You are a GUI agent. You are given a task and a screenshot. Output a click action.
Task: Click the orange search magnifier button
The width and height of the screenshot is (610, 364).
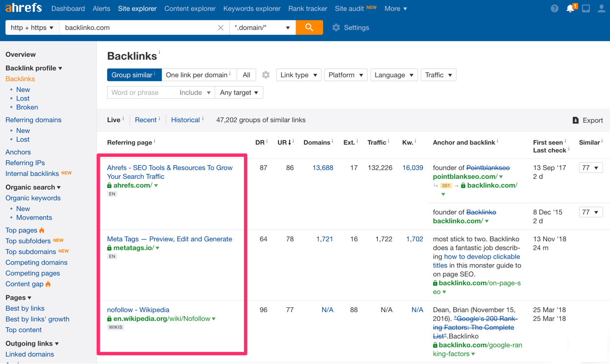click(x=309, y=28)
